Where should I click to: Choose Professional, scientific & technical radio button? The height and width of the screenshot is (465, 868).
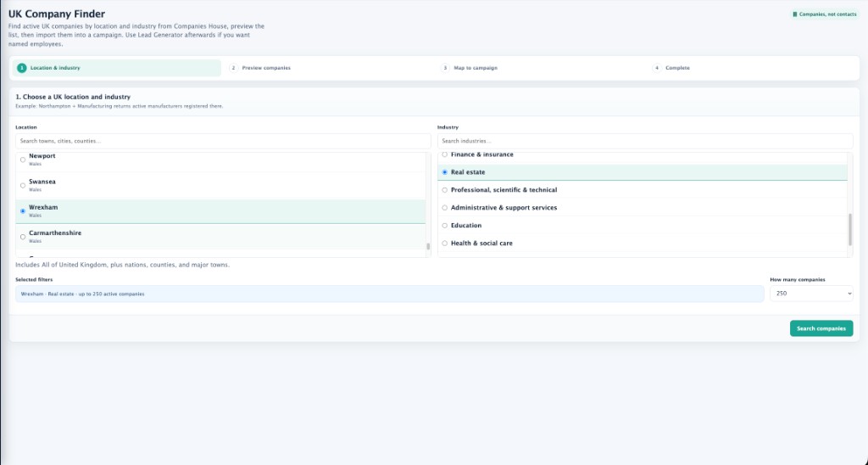coord(444,190)
